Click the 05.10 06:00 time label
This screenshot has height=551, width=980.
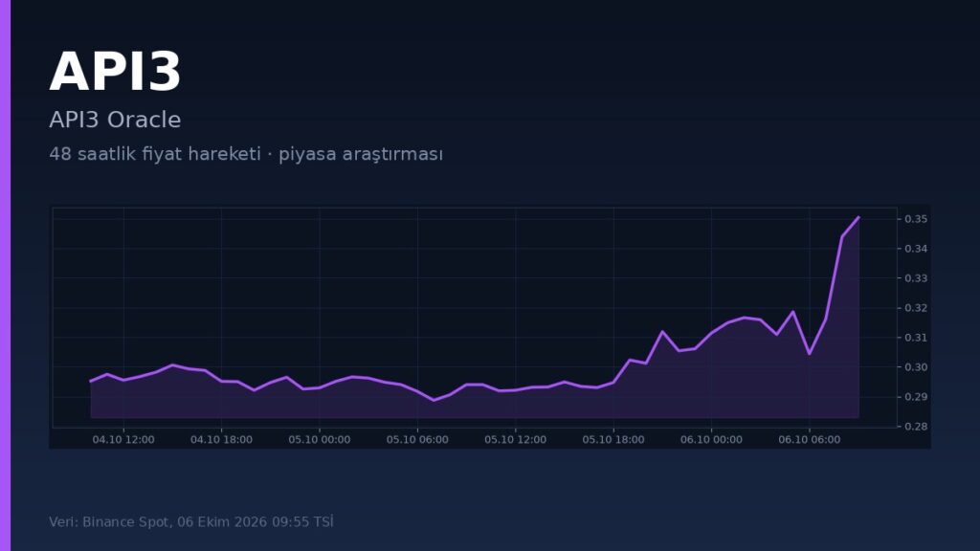point(417,440)
